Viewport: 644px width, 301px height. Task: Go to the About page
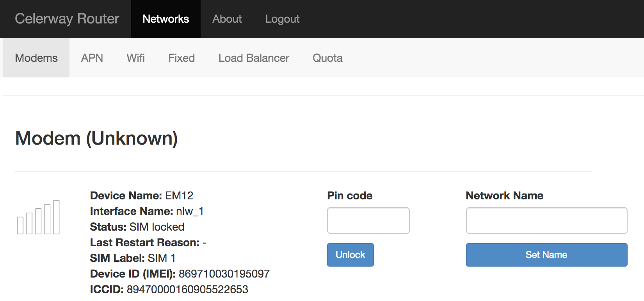coord(227,19)
